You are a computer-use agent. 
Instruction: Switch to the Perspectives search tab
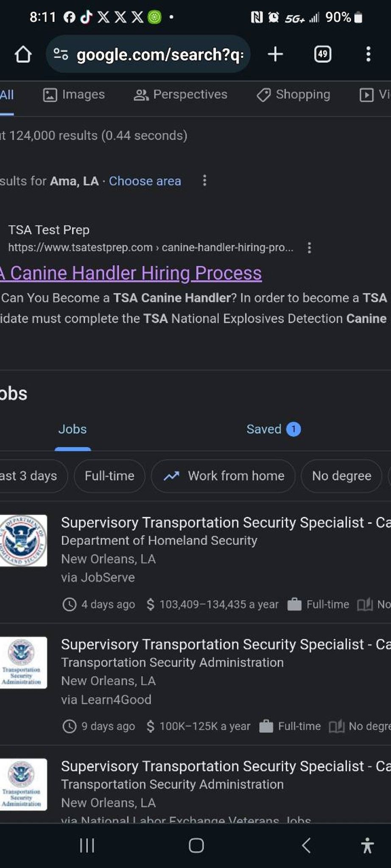tap(181, 95)
